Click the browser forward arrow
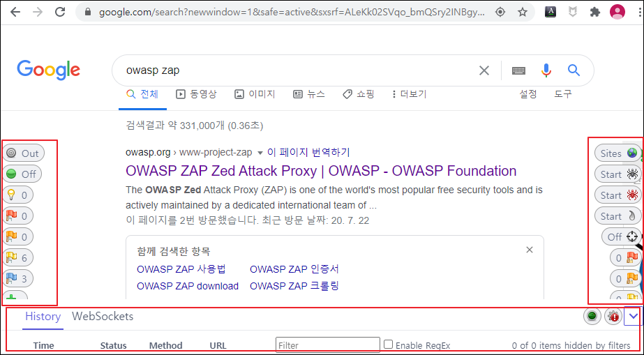The width and height of the screenshot is (644, 355). [x=38, y=12]
